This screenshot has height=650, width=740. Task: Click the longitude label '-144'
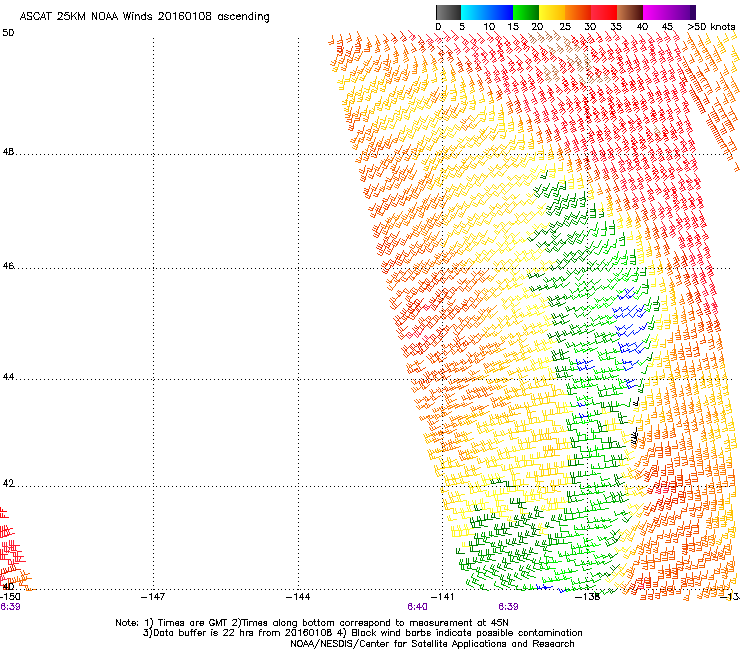pyautogui.click(x=298, y=597)
